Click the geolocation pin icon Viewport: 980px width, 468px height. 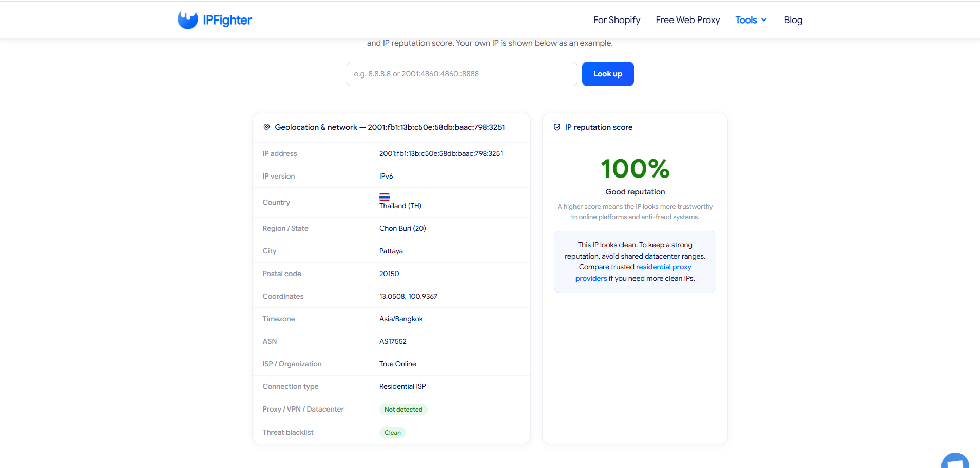click(266, 127)
